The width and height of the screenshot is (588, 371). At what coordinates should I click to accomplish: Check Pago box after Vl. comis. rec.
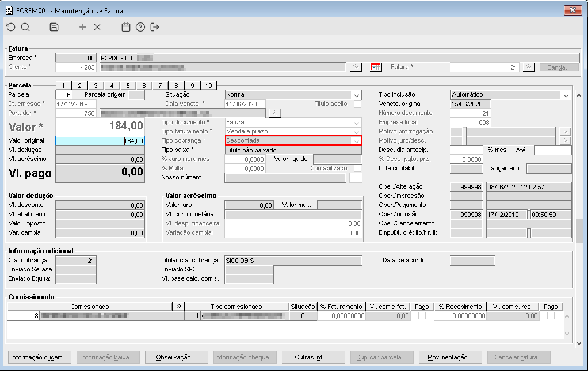[551, 316]
